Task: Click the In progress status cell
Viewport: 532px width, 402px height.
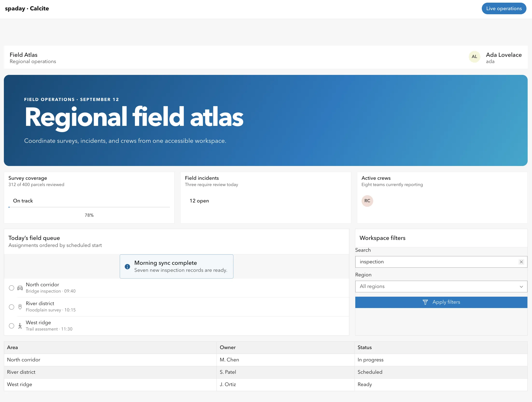Action: point(441,360)
